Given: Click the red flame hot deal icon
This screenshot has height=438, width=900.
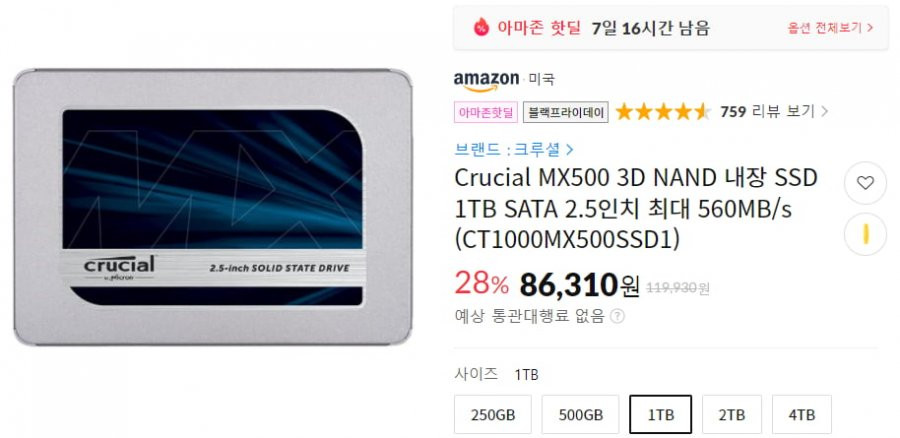Looking at the screenshot, I should pos(481,27).
